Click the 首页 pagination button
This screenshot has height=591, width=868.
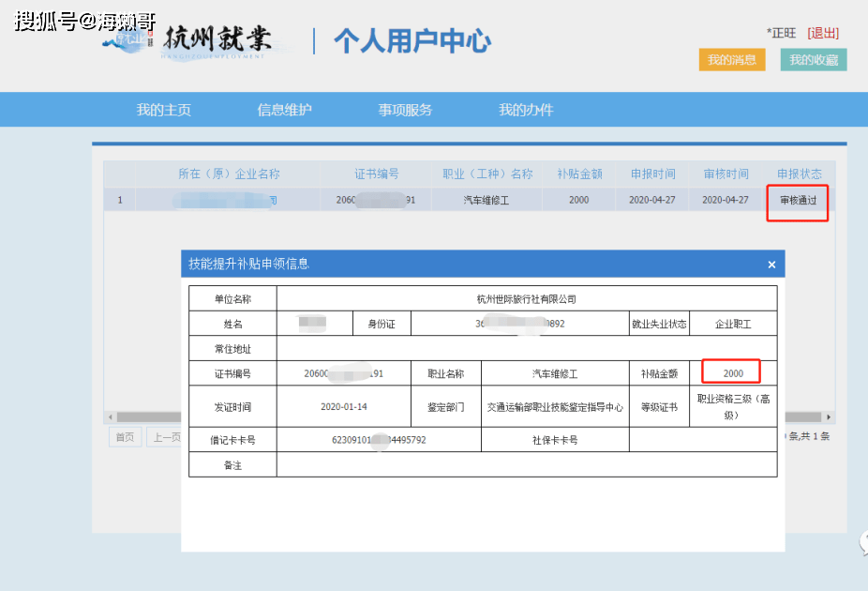click(125, 437)
